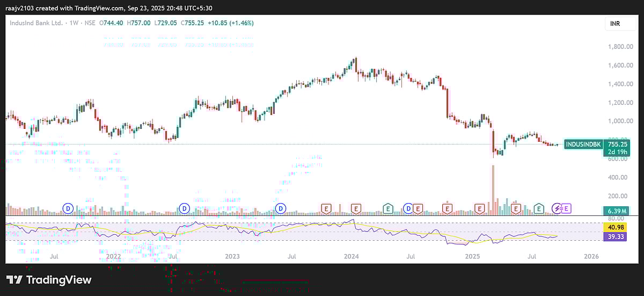The height and width of the screenshot is (296, 644).
Task: Click green earnings E marker near Jul 2025
Action: click(x=539, y=208)
